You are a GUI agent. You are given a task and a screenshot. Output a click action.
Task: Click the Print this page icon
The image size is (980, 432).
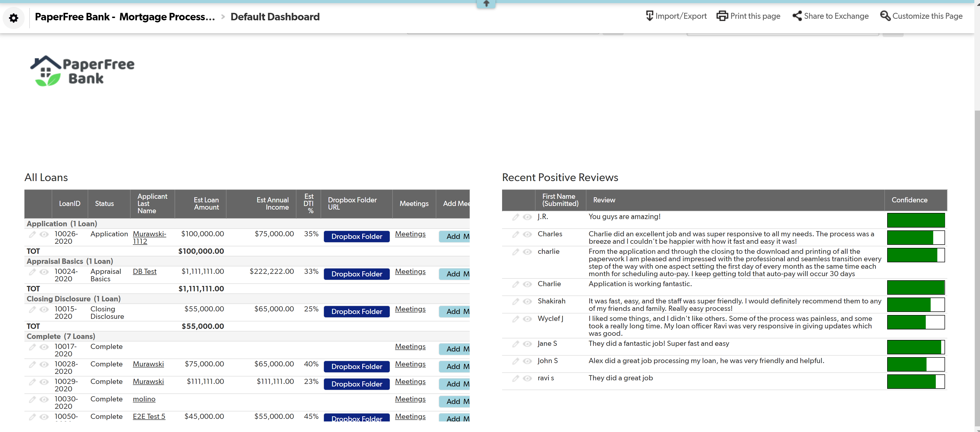click(x=722, y=16)
